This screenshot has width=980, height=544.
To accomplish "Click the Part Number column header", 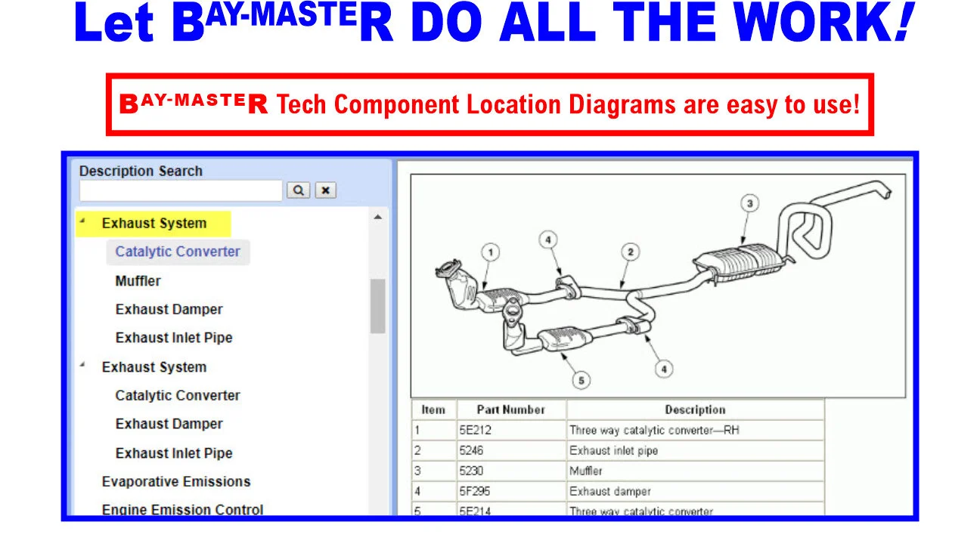I will [x=511, y=410].
